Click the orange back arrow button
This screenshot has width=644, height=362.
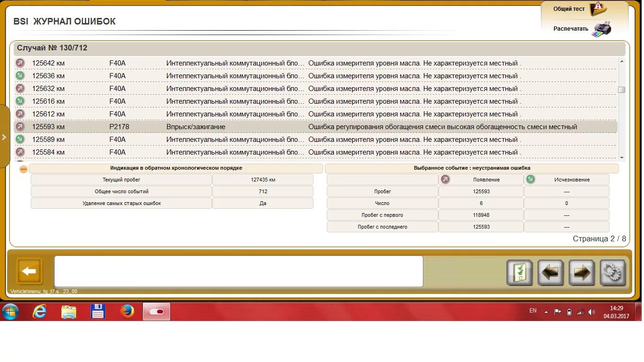tap(29, 271)
